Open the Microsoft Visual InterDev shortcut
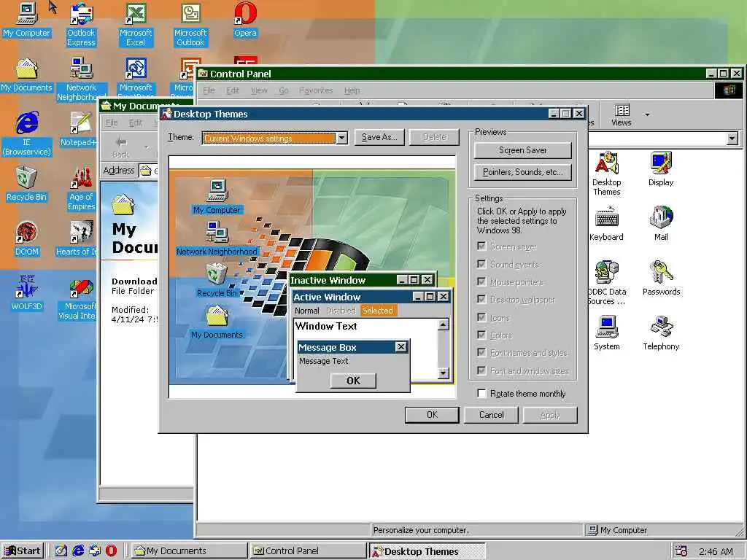 [79, 298]
